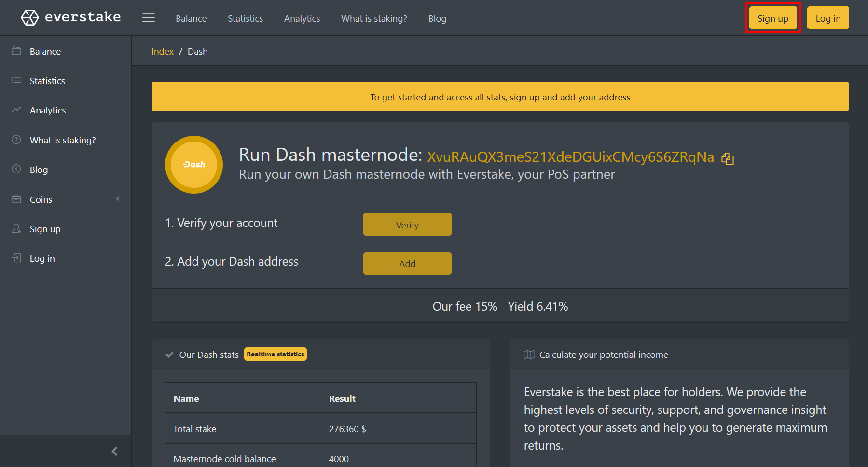Click the Log in arrow icon in sidebar
The width and height of the screenshot is (868, 467).
coord(16,258)
